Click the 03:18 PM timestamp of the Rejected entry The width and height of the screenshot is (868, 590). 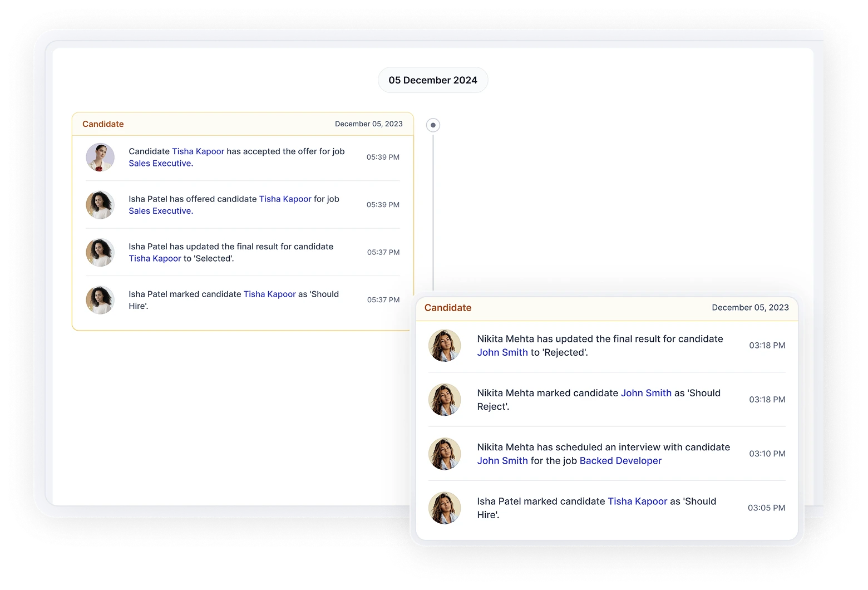coord(767,345)
